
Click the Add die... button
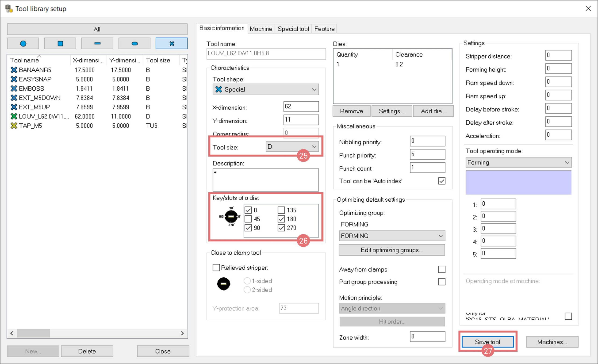coord(433,111)
